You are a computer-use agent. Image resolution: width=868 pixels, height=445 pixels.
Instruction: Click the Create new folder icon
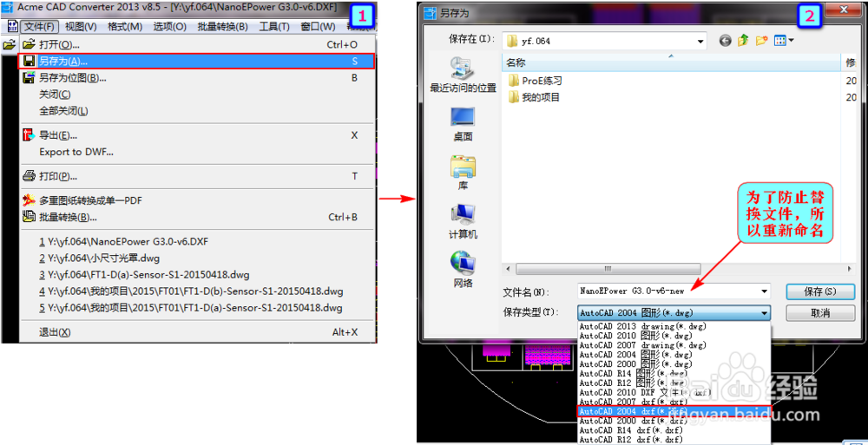(762, 41)
